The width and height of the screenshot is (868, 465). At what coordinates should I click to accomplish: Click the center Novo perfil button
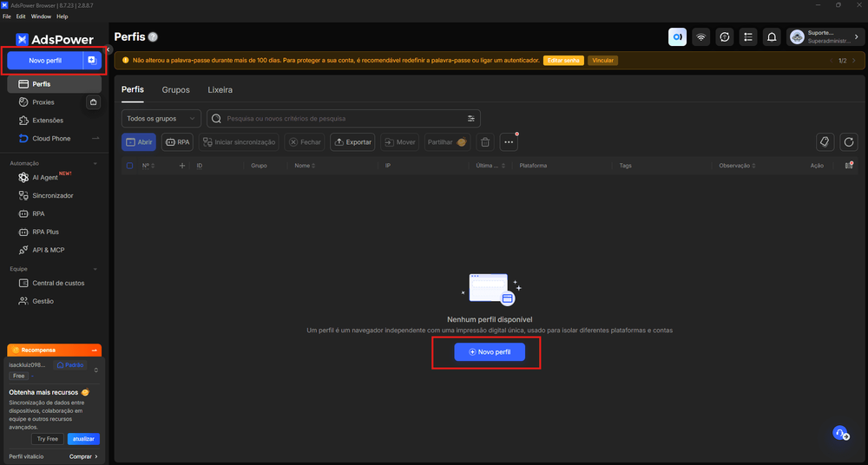490,352
